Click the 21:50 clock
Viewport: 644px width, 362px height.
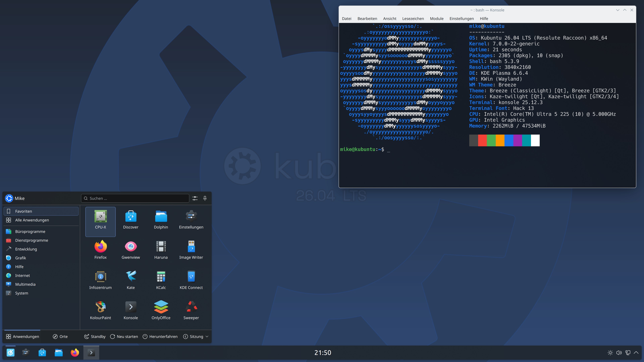[323, 353]
